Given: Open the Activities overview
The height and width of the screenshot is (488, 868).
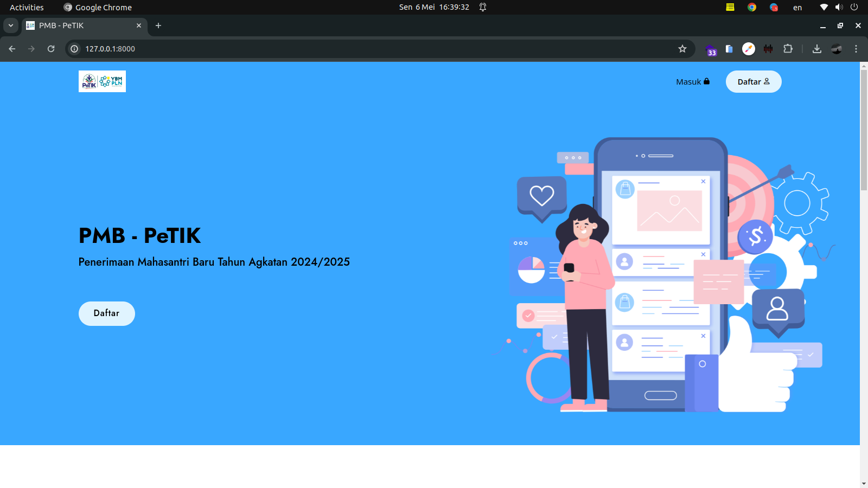Looking at the screenshot, I should (x=27, y=7).
